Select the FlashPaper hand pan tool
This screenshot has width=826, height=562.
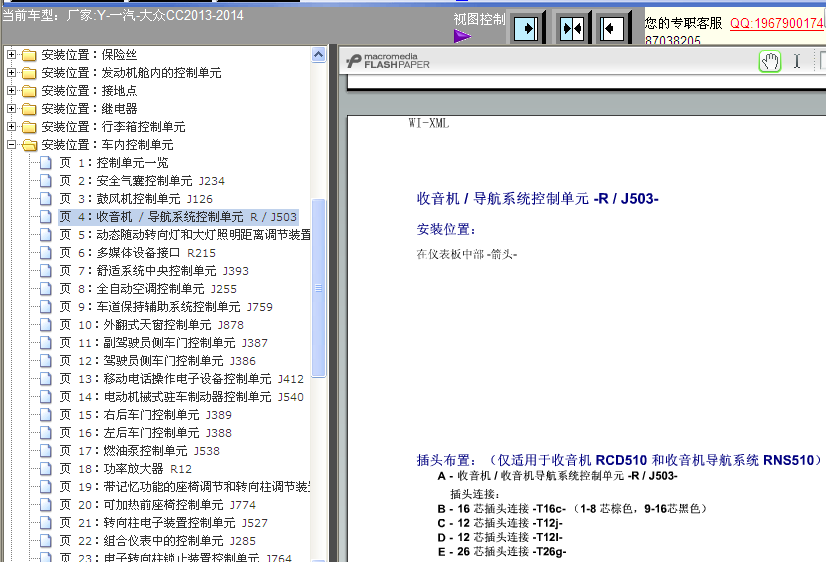point(770,62)
